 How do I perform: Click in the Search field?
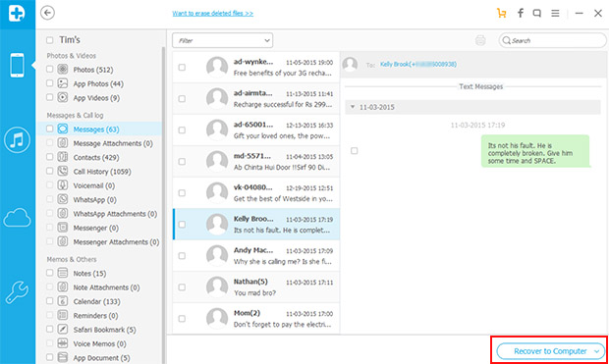click(552, 40)
